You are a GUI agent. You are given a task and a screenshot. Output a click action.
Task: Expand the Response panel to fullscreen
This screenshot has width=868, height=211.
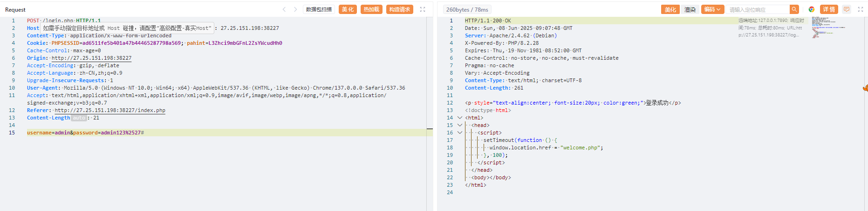tap(861, 9)
